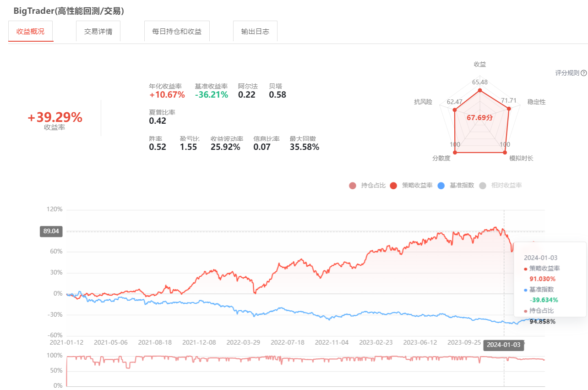Viewport: 588px width, 390px height.
Task: Click the 稳定性 radar point at 71.71
Action: (508, 109)
